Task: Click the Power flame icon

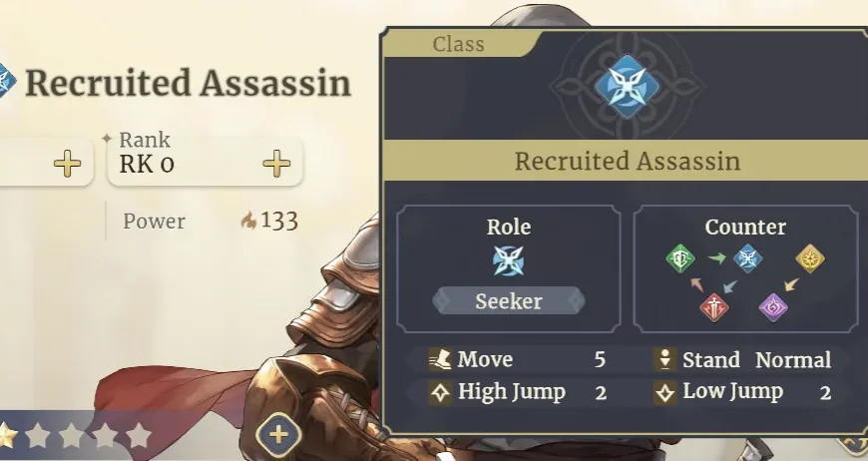Action: [x=248, y=222]
